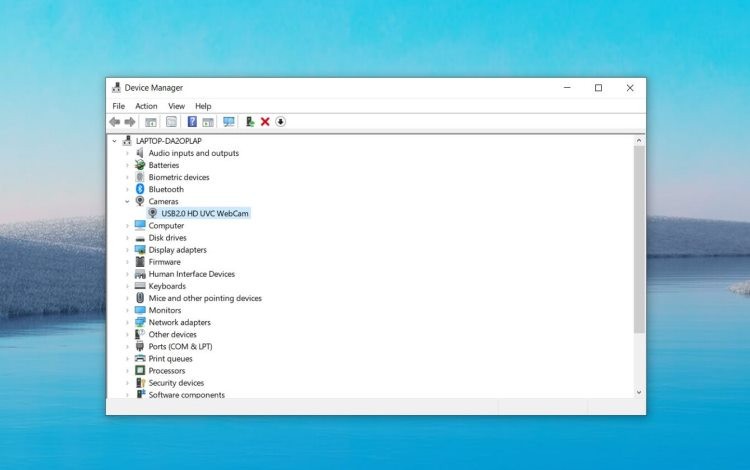Select the Monitors label
Image resolution: width=750 pixels, height=470 pixels.
(165, 310)
